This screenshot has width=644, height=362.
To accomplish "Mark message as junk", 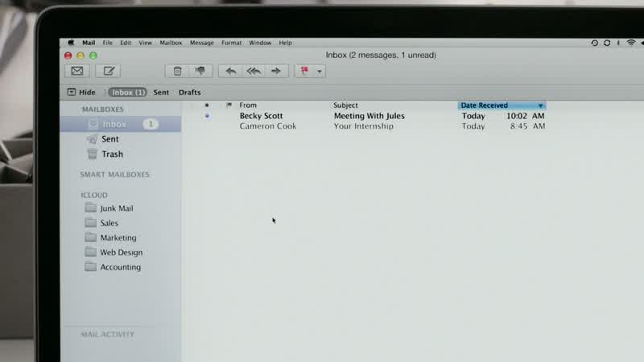I will click(200, 71).
